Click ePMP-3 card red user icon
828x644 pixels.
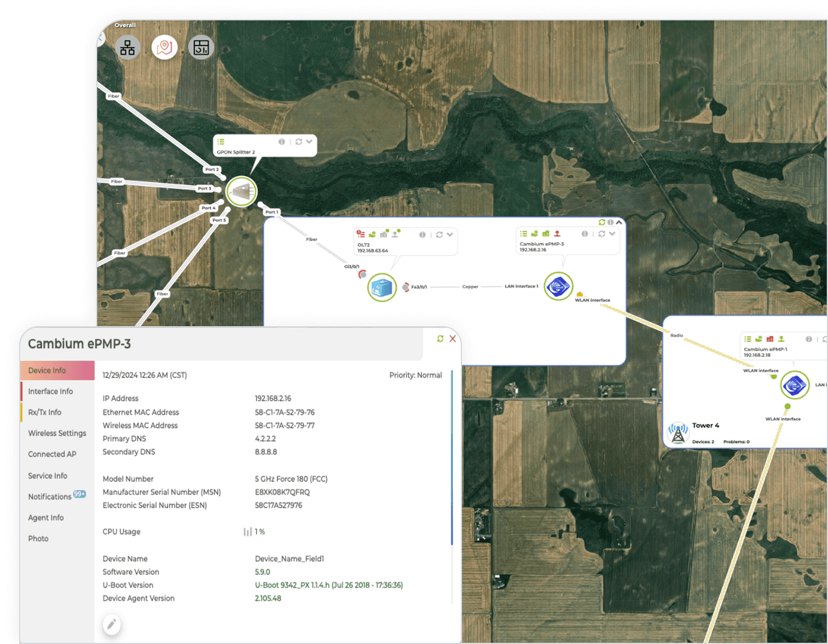(x=557, y=234)
